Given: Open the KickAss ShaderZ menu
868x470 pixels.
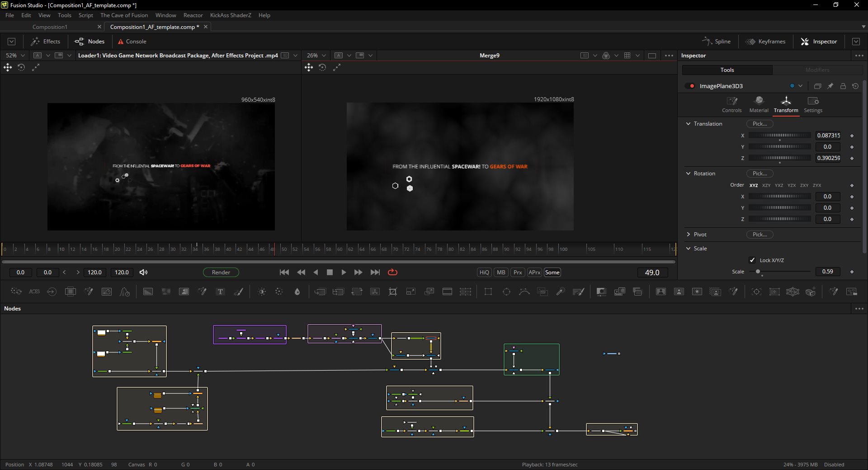Looking at the screenshot, I should (231, 15).
